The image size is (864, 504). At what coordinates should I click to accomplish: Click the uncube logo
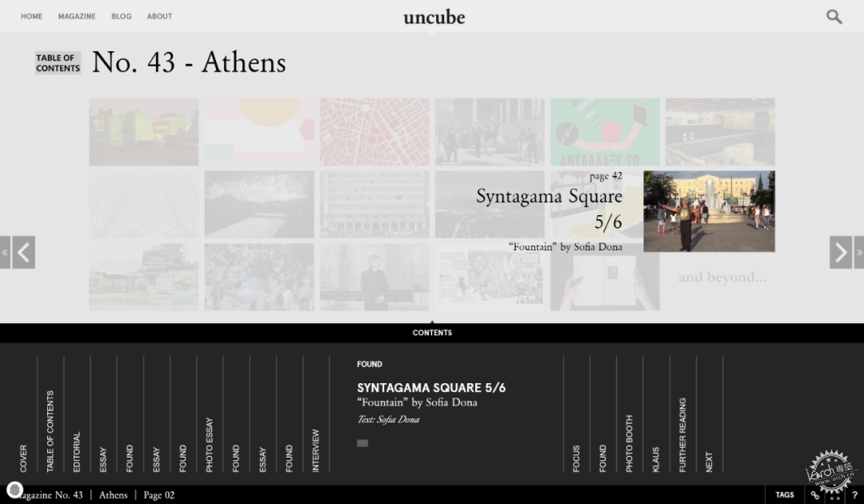coord(434,17)
